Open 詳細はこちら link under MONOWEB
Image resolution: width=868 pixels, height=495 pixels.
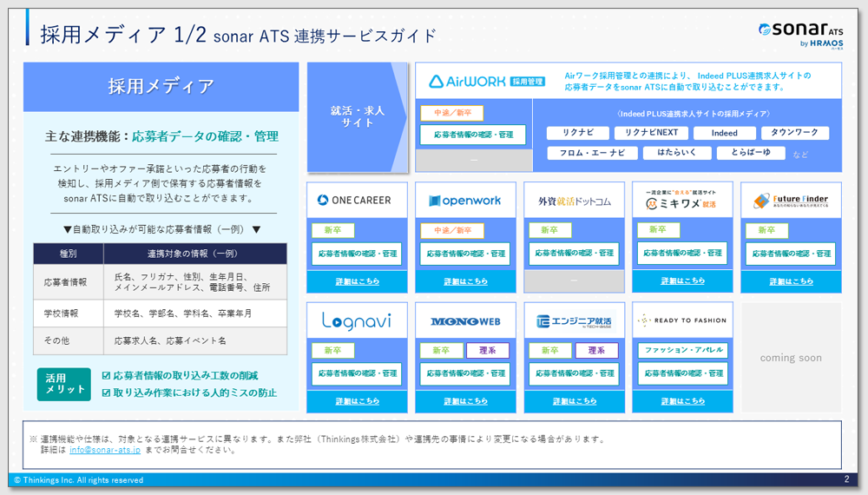[465, 401]
